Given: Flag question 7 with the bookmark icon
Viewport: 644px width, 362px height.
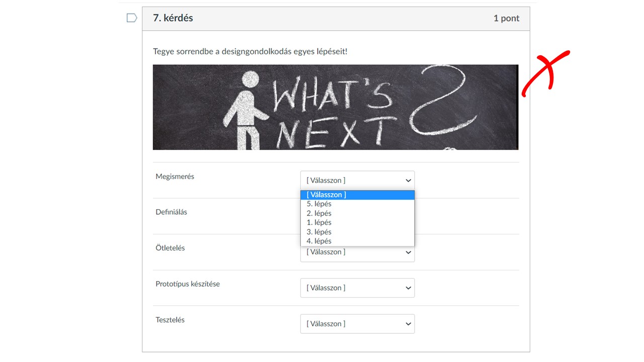Looking at the screenshot, I should coord(132,18).
